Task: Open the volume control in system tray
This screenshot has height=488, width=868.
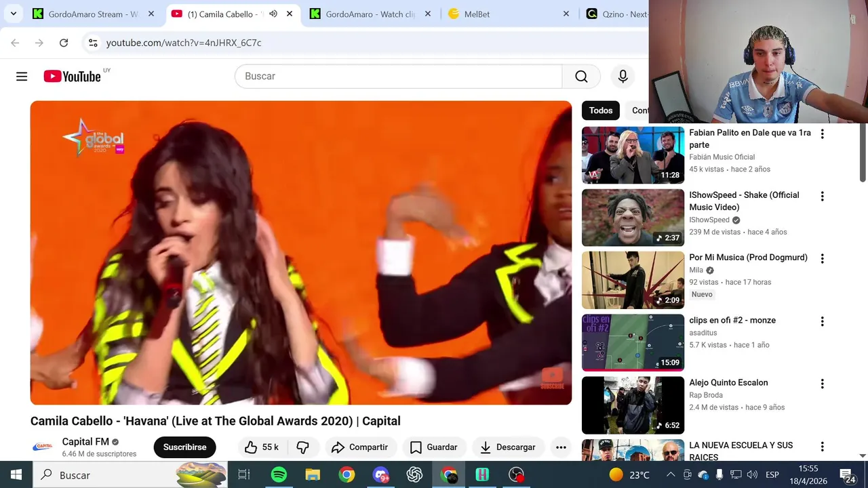Action: (752, 474)
